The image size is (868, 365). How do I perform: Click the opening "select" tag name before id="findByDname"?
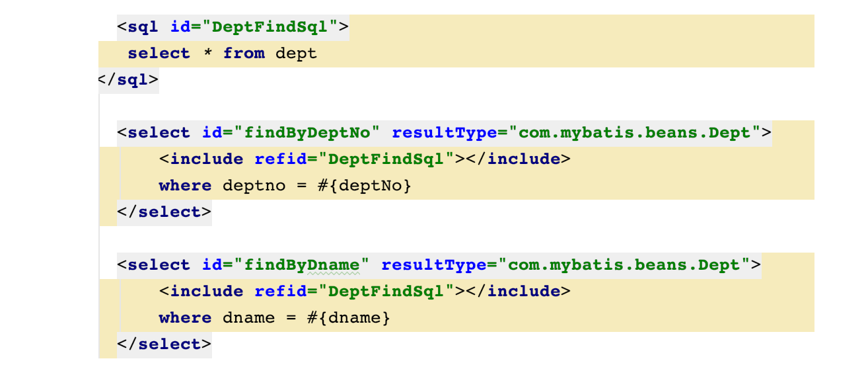point(159,265)
